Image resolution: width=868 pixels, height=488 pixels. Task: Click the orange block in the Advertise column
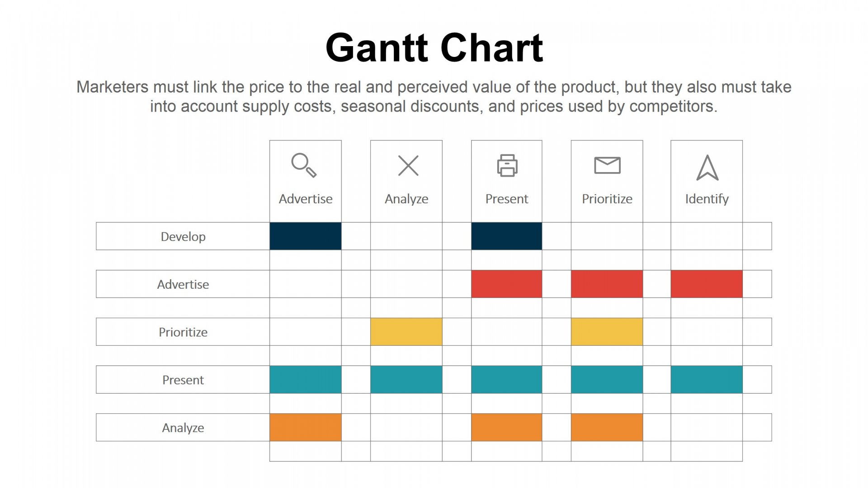(306, 427)
